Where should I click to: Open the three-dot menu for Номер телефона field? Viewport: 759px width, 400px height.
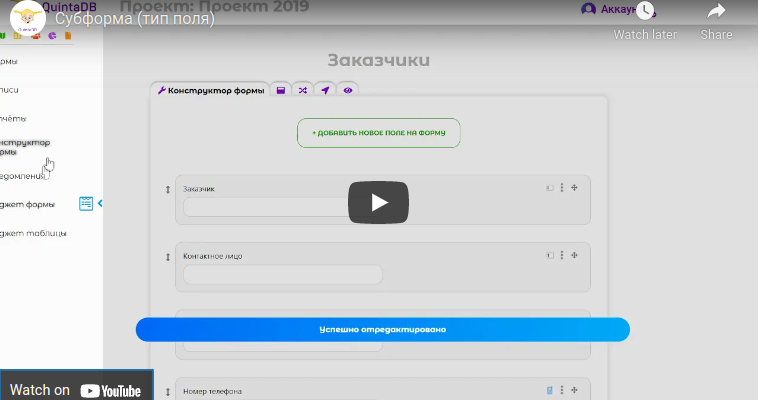click(x=562, y=390)
